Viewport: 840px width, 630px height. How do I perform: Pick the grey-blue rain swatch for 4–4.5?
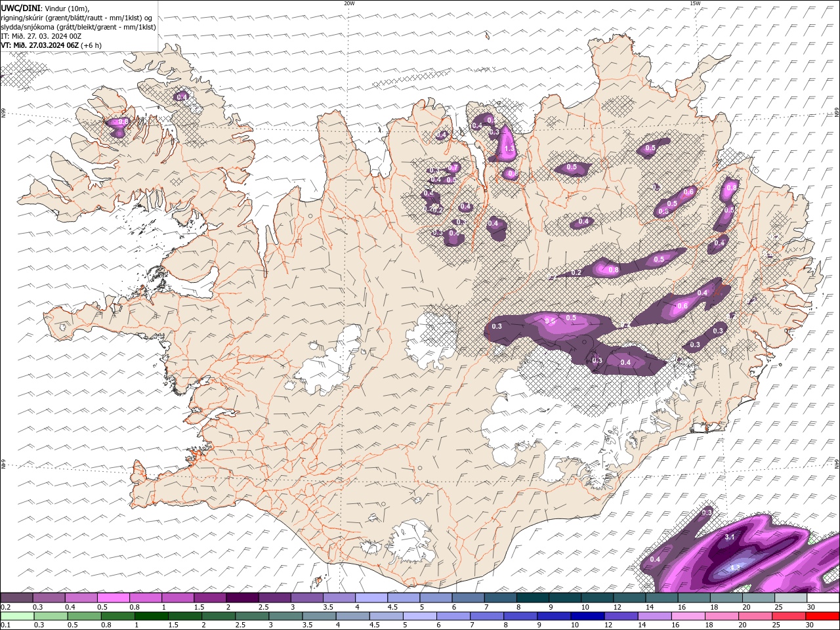point(353,616)
